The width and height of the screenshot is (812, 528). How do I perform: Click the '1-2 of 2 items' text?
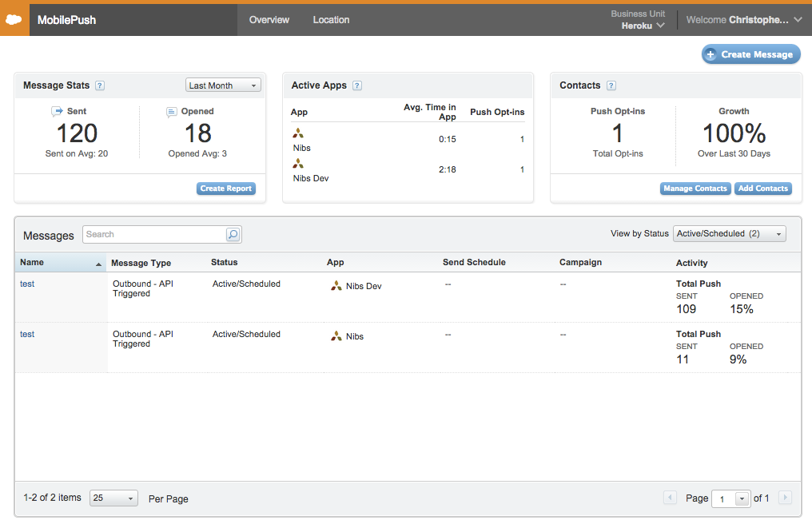(x=52, y=498)
